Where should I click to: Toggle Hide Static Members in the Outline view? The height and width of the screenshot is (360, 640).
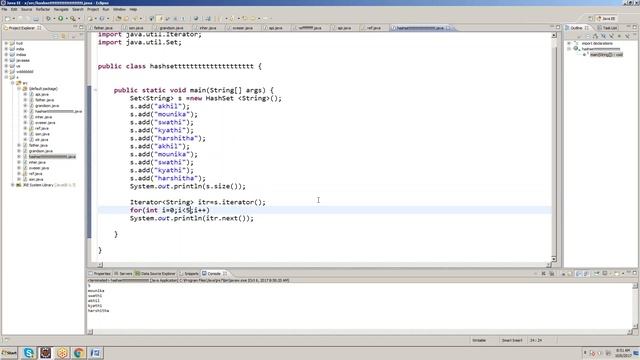point(611,36)
